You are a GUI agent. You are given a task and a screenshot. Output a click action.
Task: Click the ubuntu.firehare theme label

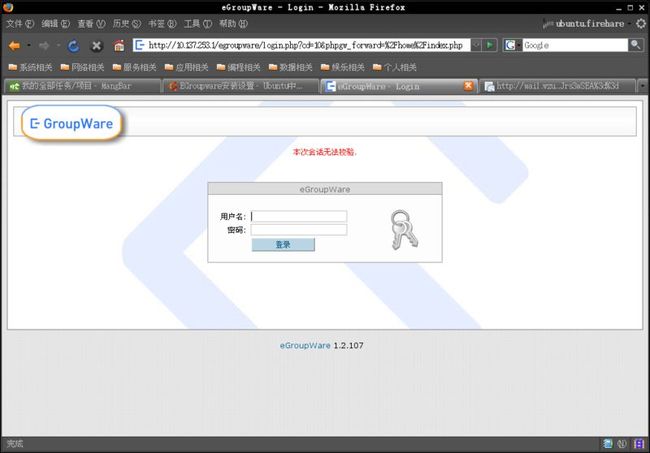(x=589, y=24)
